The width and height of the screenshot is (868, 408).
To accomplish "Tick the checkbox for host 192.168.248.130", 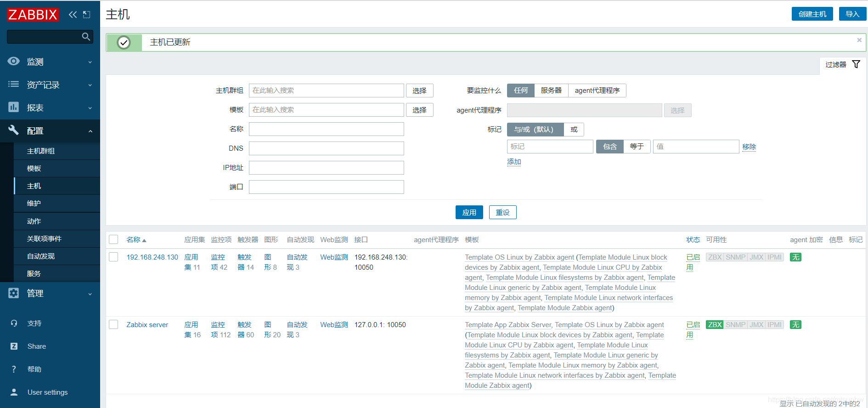I will coord(113,257).
